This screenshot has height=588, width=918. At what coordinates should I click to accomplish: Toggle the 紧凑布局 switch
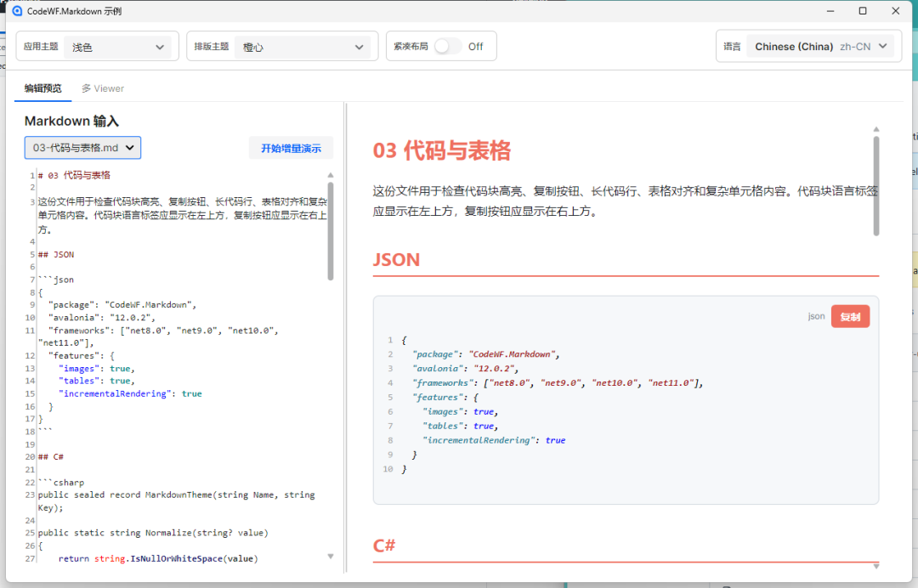(x=448, y=46)
